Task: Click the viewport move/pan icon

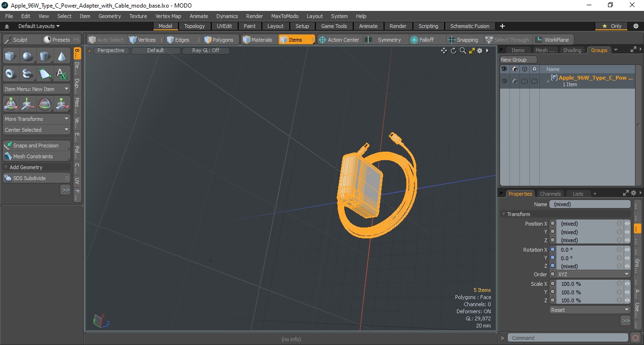Action: pos(444,51)
